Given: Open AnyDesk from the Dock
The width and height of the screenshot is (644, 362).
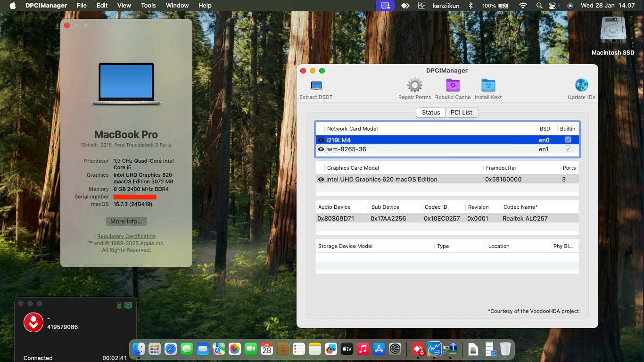Looking at the screenshot, I should click(418, 349).
